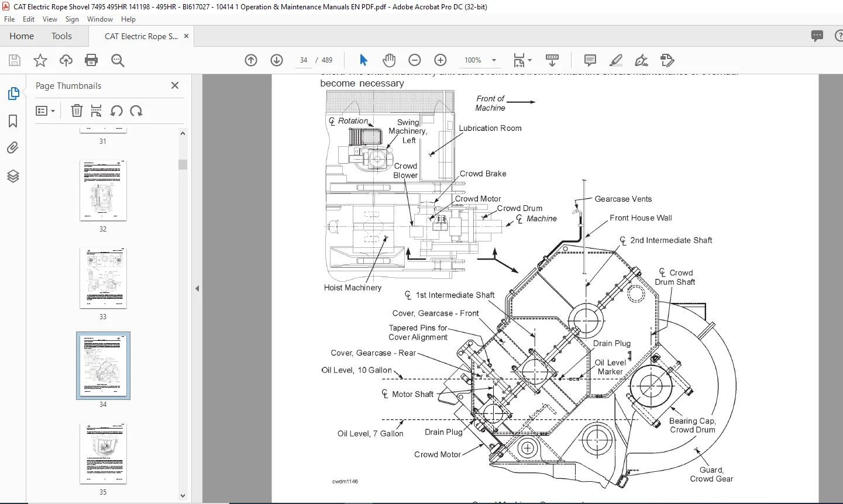This screenshot has width=843, height=504.
Task: Click the 'Oil Level, 7 Gallon' label
Action: 370,433
